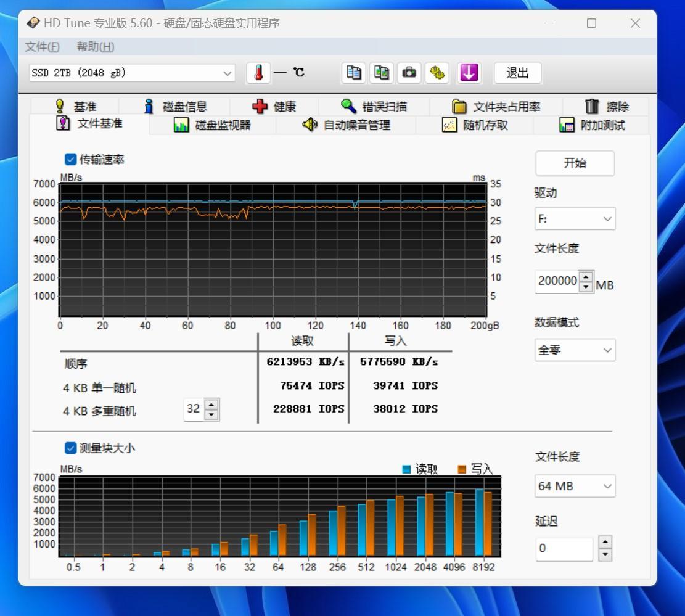Click the 退出 exit button
Screen dimensions: 685x616
pos(518,73)
